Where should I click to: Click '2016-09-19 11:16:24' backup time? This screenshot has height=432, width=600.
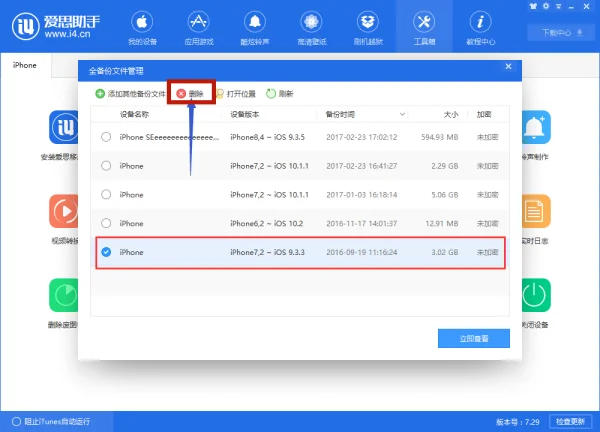[362, 252]
